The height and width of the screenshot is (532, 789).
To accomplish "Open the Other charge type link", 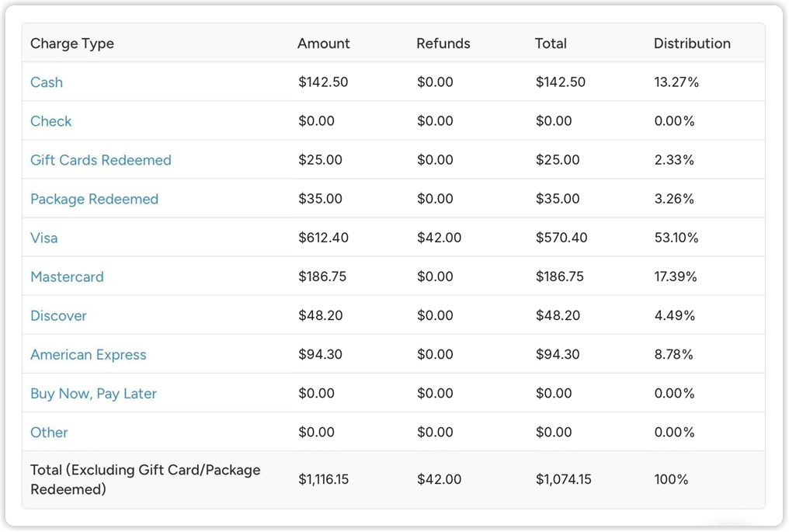I will 49,433.
